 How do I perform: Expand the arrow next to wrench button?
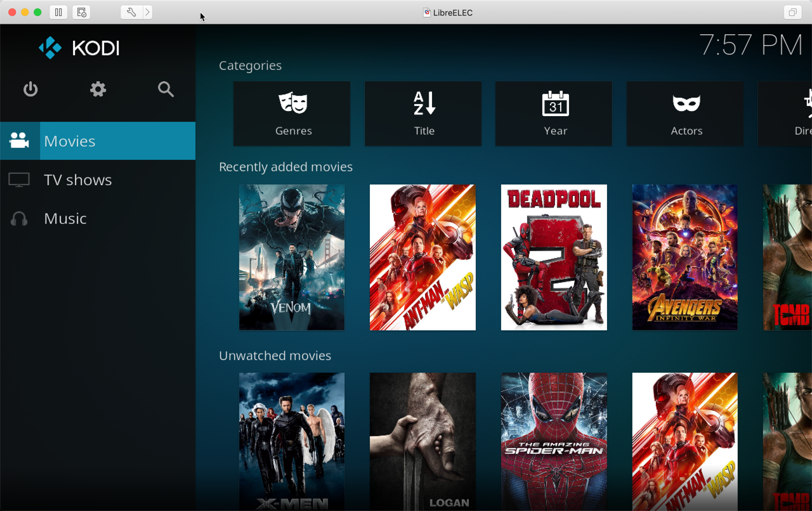pyautogui.click(x=147, y=12)
